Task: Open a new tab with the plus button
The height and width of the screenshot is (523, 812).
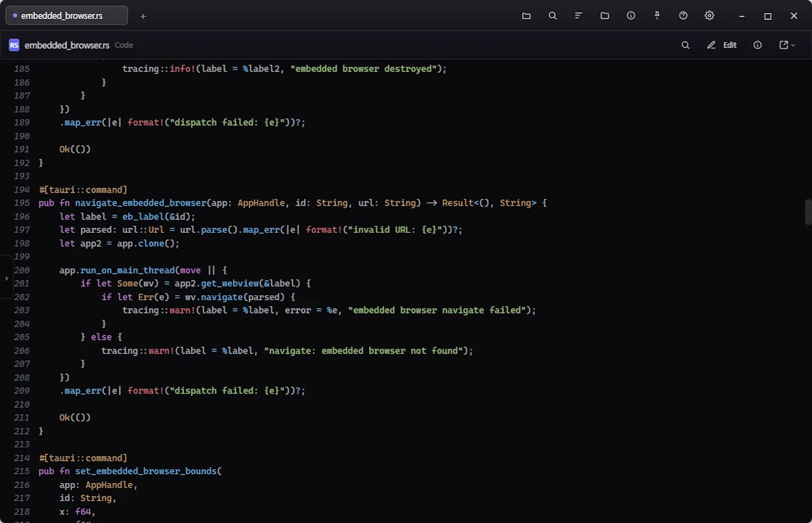Action: pos(143,16)
